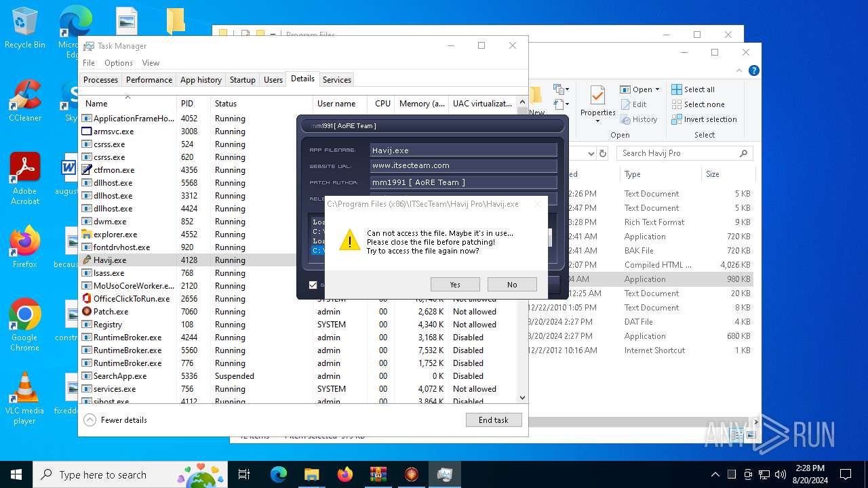Launch VLC media player desktop icon

[x=24, y=399]
